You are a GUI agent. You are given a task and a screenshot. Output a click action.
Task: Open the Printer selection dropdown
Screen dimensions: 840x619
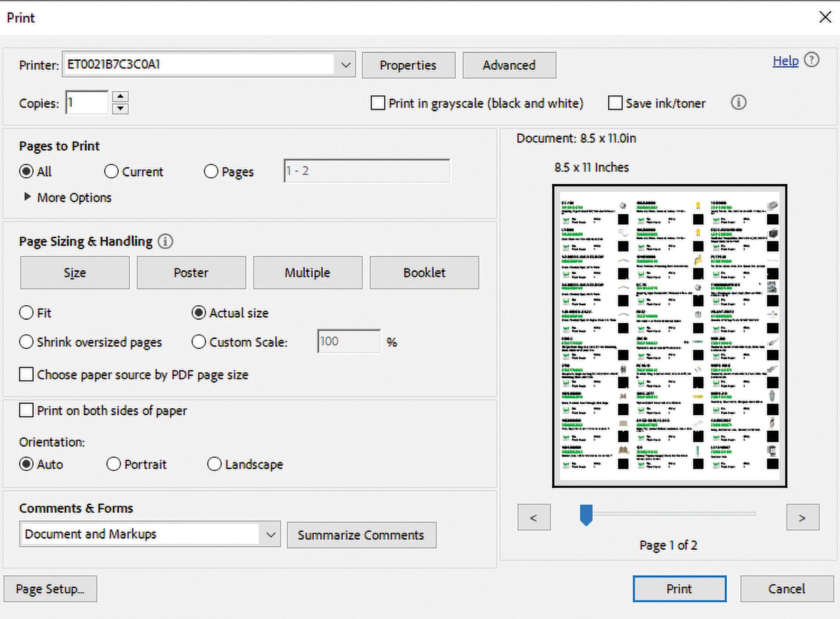click(x=346, y=65)
